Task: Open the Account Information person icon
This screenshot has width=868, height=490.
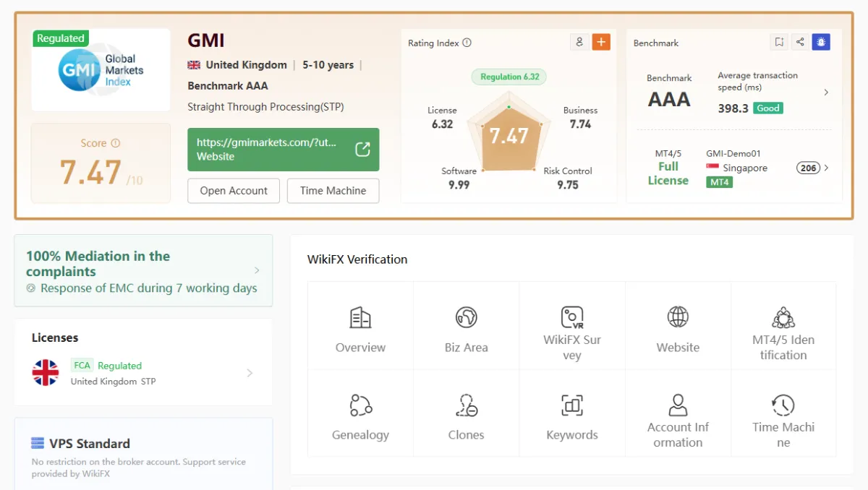Action: 678,405
